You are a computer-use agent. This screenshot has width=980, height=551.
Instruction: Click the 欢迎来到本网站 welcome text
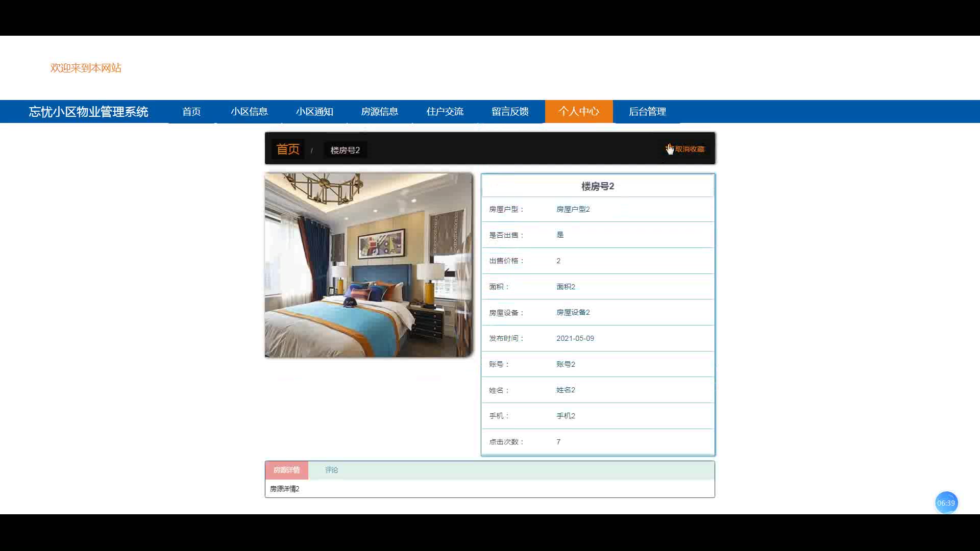pyautogui.click(x=86, y=68)
